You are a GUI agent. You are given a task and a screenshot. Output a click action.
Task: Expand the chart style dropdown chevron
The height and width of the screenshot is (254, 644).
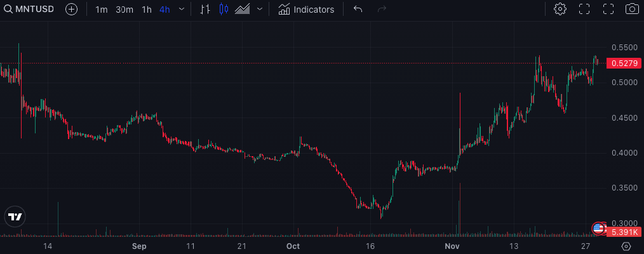click(260, 9)
